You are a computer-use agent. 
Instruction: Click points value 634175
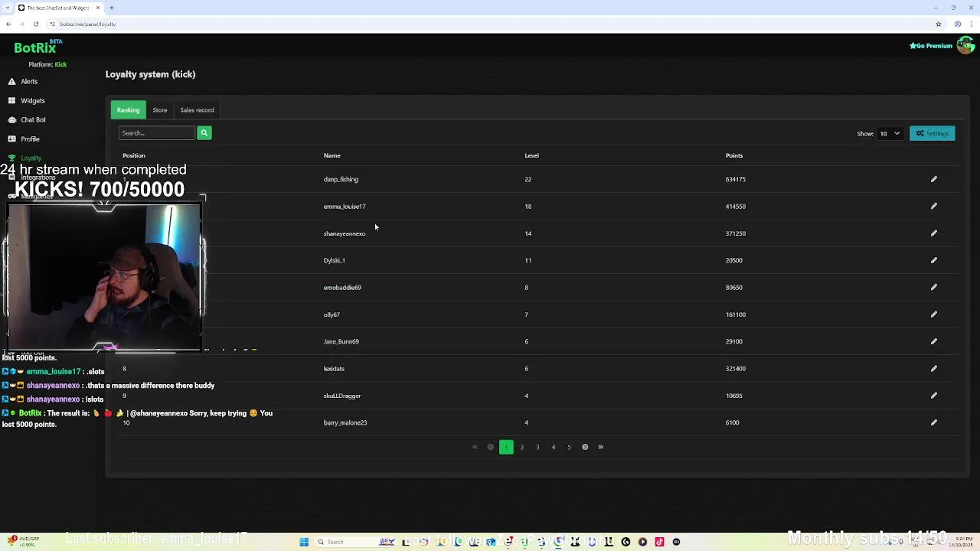coord(735,179)
